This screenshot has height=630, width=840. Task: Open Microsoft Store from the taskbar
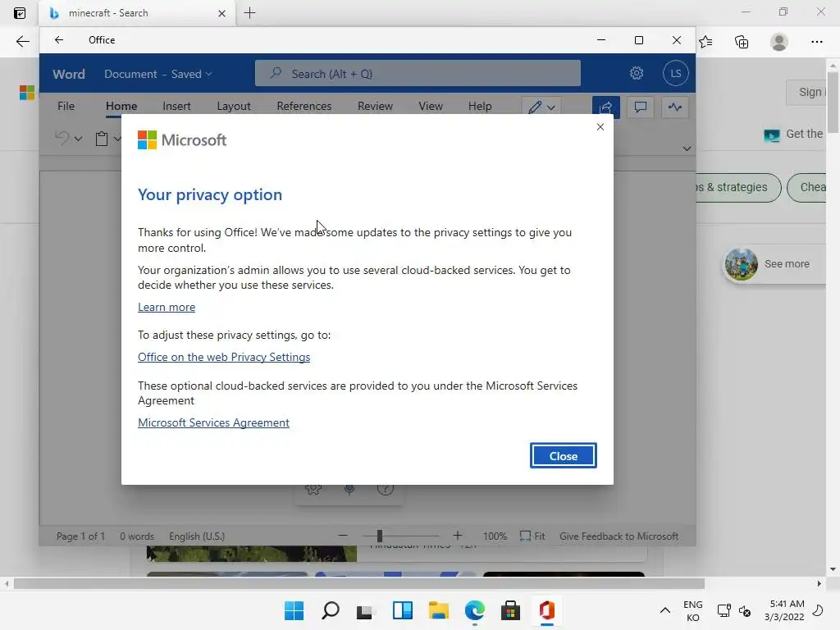(x=510, y=610)
